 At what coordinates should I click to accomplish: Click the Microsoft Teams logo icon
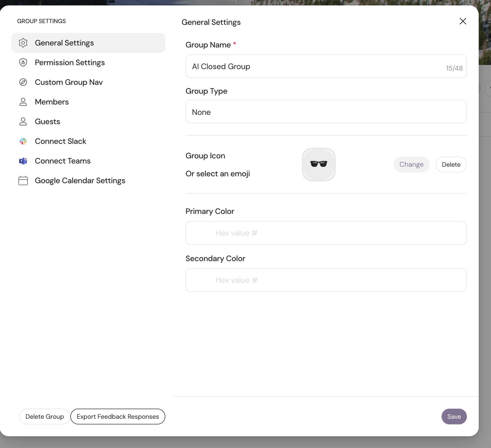(23, 161)
